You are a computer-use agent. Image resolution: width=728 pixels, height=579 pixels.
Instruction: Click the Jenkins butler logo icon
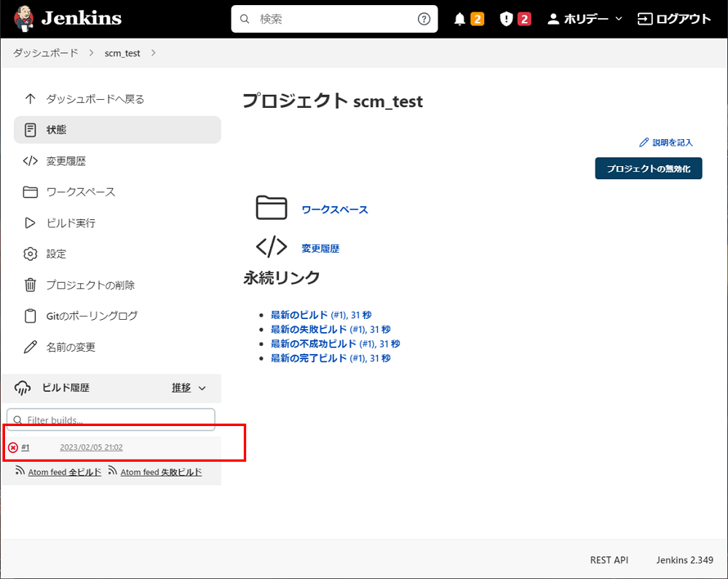coord(24,19)
